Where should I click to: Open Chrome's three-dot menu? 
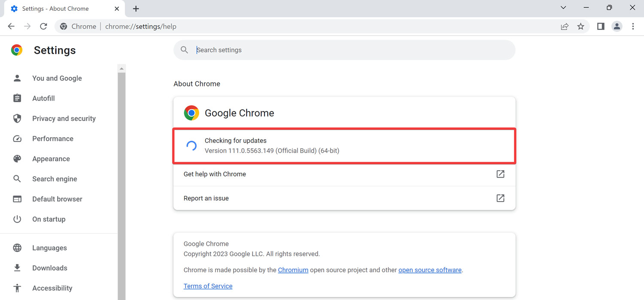[x=633, y=26]
